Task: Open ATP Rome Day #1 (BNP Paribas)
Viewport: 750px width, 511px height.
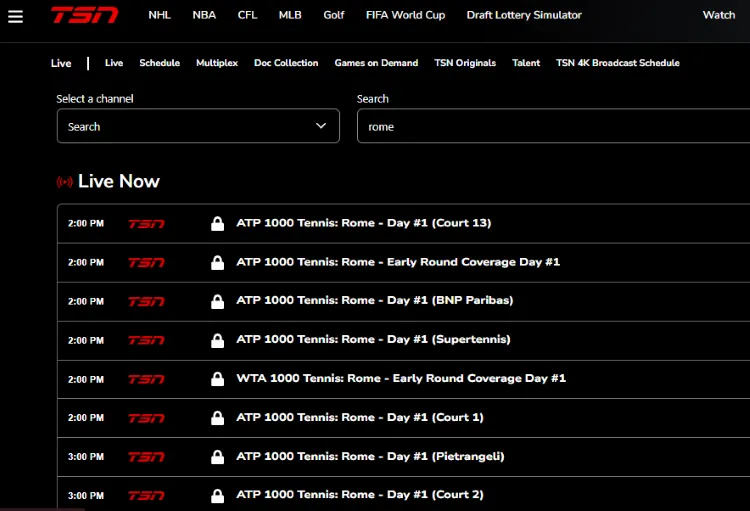Action: click(375, 300)
